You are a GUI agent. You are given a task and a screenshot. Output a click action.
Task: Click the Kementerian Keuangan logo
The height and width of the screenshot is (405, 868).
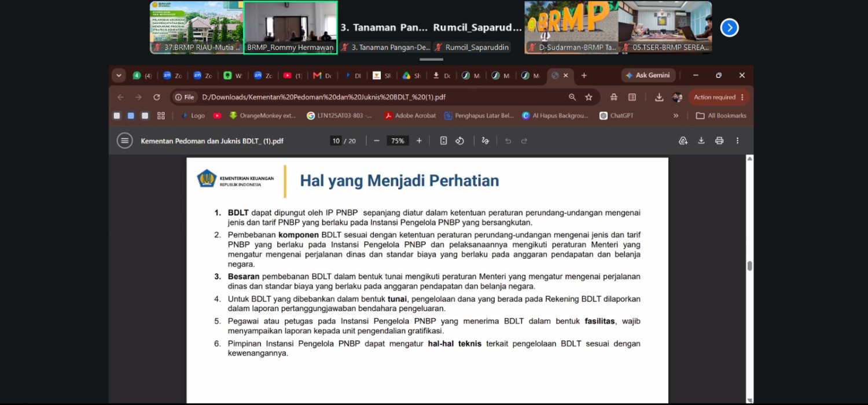click(236, 179)
